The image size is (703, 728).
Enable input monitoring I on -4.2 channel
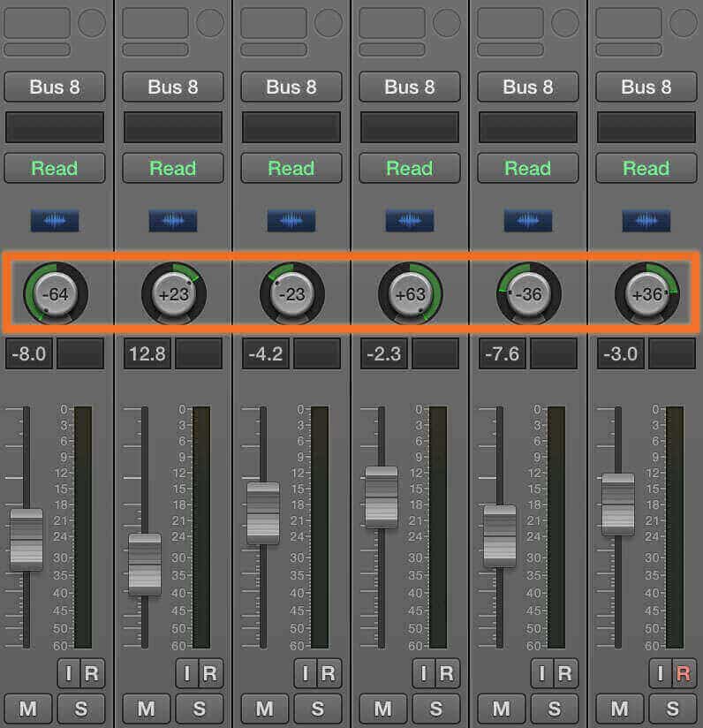coord(306,672)
